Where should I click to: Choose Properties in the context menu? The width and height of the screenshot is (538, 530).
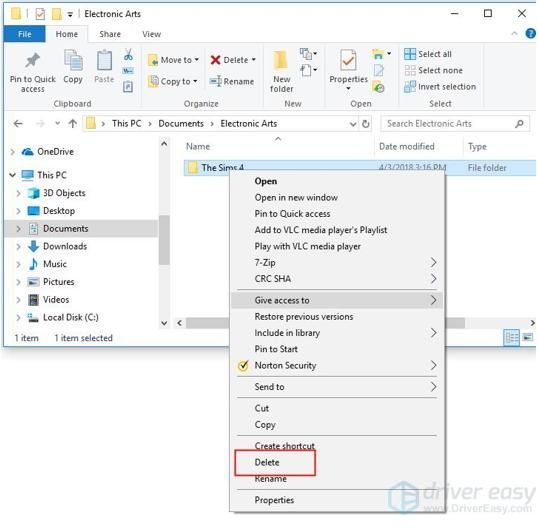(x=274, y=500)
